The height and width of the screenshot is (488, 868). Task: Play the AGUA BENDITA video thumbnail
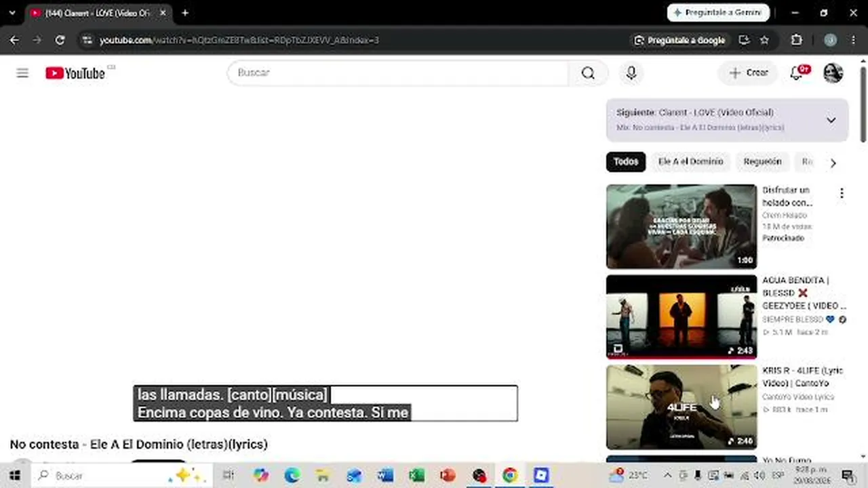click(682, 317)
